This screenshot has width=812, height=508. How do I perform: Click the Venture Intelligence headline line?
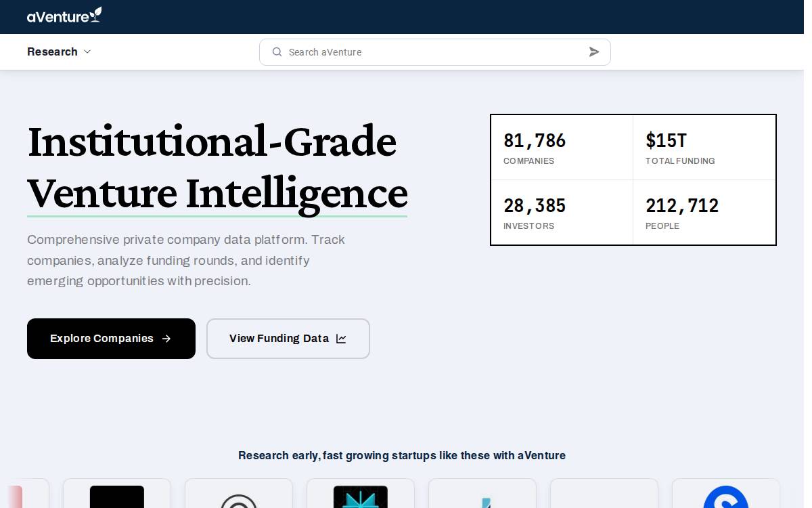click(x=217, y=193)
